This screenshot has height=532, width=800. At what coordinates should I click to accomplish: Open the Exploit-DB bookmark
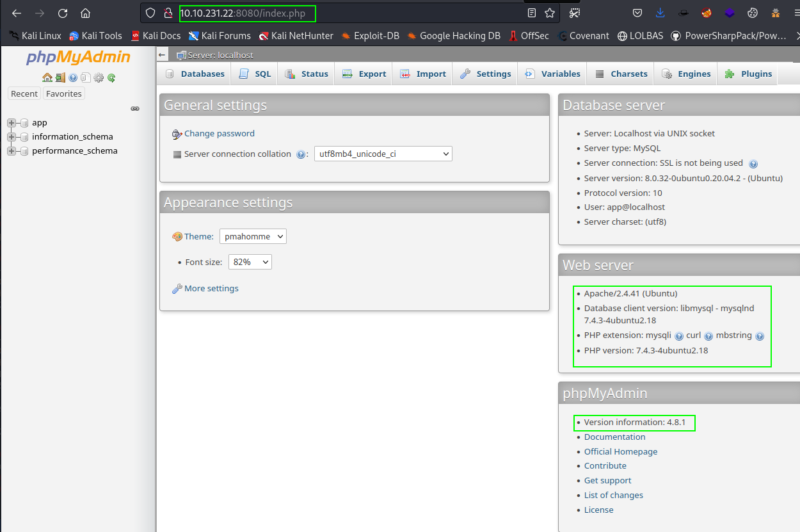[370, 36]
